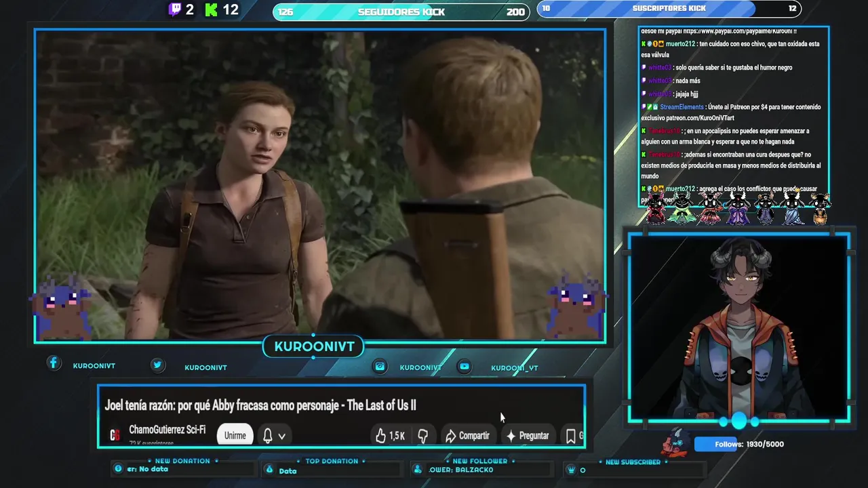
Task: Click KUROONIVT handle beside Twitter icon
Action: [x=205, y=367]
